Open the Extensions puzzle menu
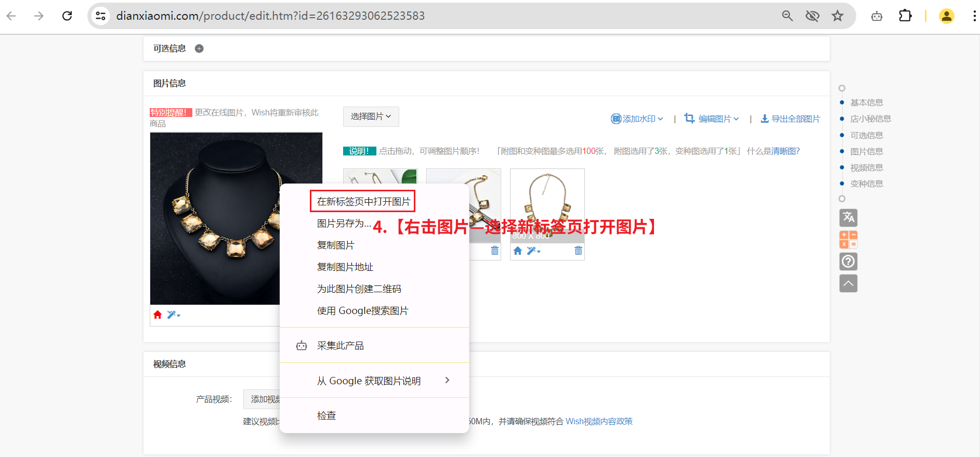Viewport: 980px width, 457px height. [x=905, y=16]
